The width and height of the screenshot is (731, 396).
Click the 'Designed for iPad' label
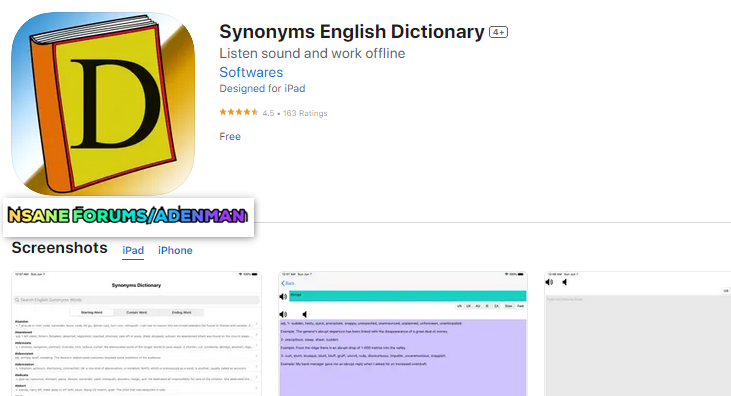[262, 89]
